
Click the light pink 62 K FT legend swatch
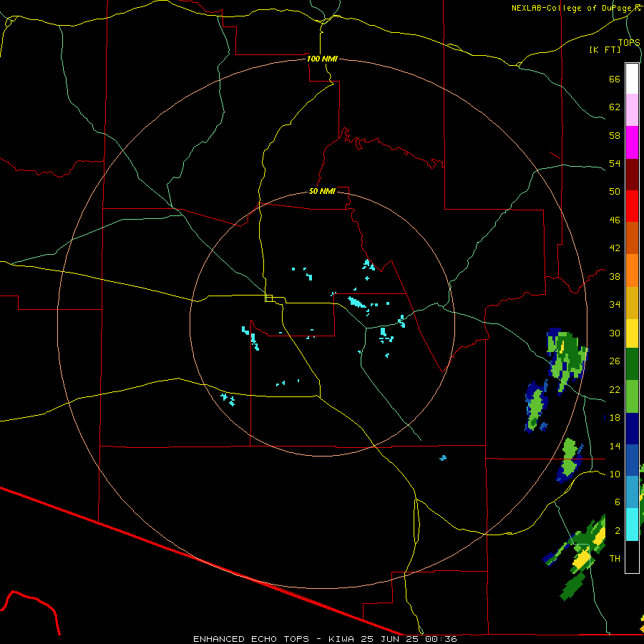coord(632,110)
